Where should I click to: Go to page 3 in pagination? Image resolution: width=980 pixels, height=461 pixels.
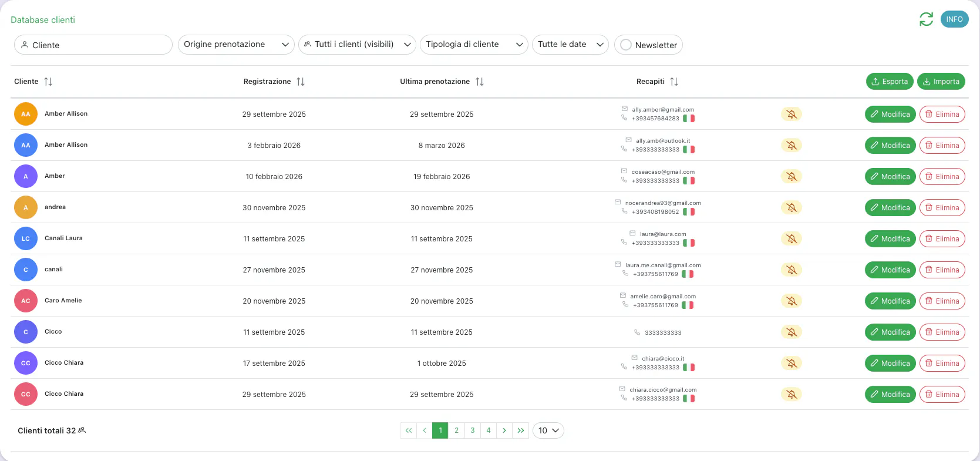pyautogui.click(x=472, y=430)
